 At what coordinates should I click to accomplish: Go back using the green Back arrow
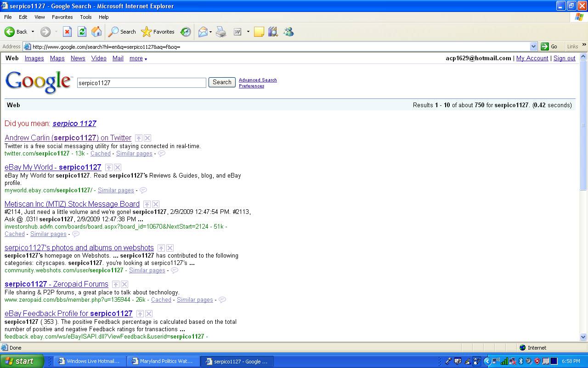(x=16, y=32)
